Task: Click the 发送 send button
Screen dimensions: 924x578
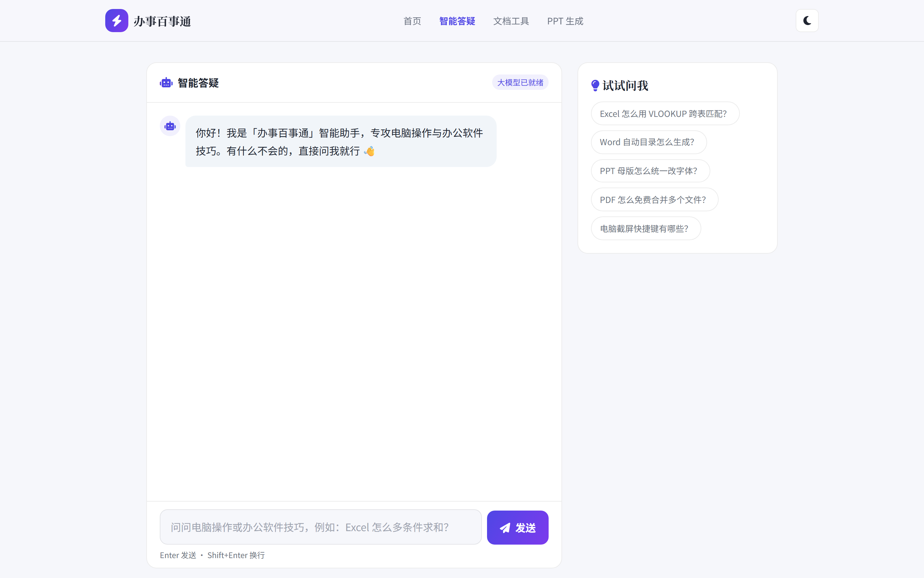Action: (x=518, y=528)
